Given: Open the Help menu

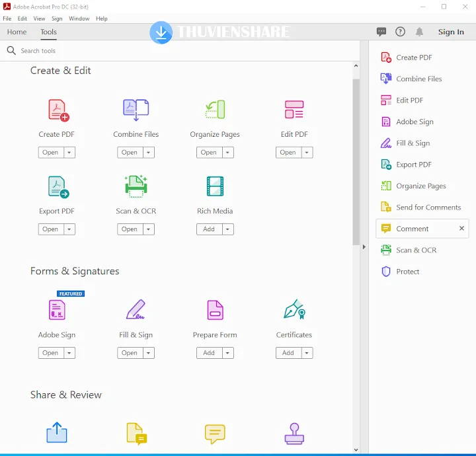Looking at the screenshot, I should (x=102, y=19).
